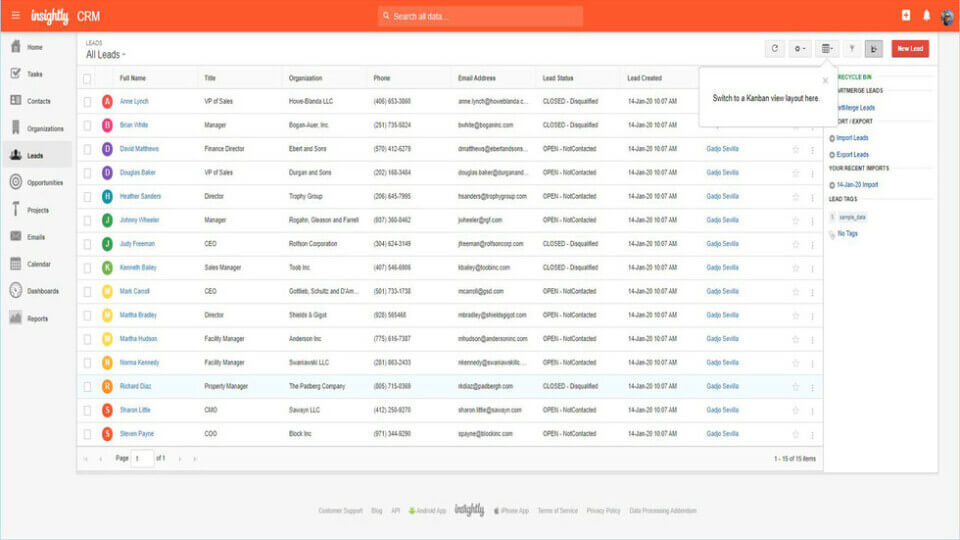This screenshot has height=540, width=960.
Task: Select the Heather Sanders row checkbox
Action: pos(87,197)
